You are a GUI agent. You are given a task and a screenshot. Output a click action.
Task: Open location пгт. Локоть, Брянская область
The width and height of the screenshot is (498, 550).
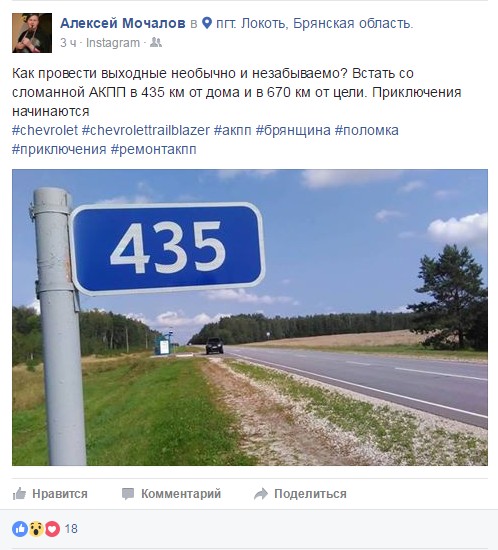(x=314, y=23)
